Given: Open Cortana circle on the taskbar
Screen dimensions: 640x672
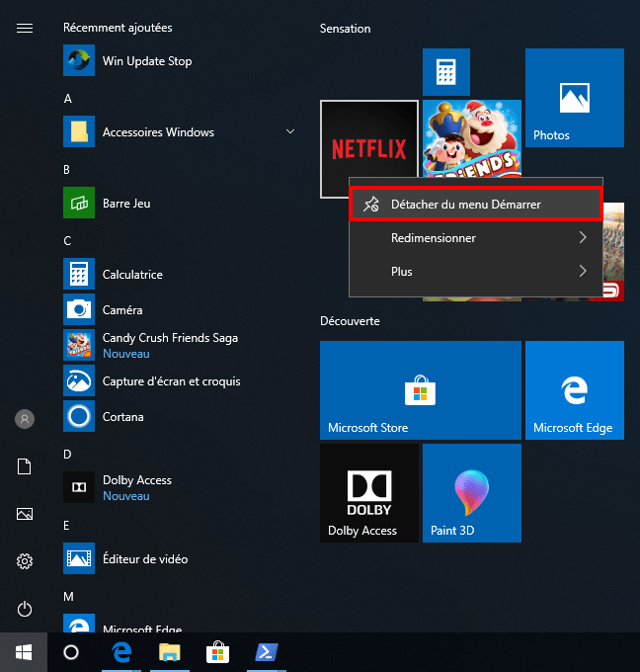Looking at the screenshot, I should (71, 652).
